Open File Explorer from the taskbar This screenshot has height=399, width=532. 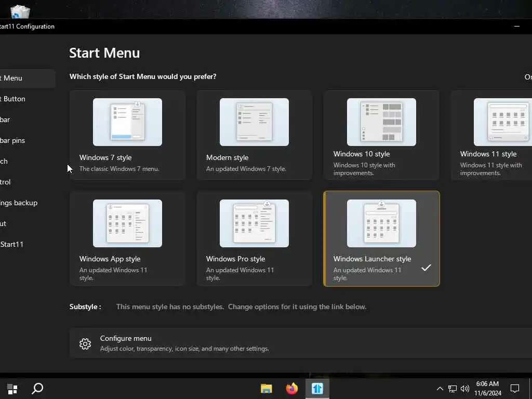coord(267,389)
